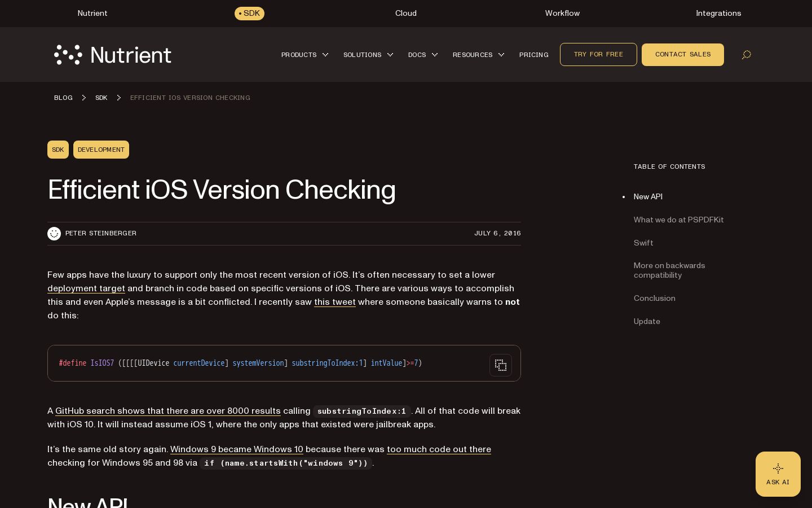Click the '#define IsIOS7' code line
This screenshot has width=812, height=508.
tap(240, 363)
